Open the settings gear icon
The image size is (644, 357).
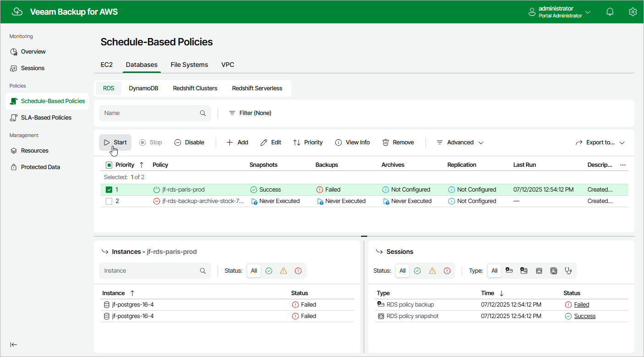[x=633, y=12]
